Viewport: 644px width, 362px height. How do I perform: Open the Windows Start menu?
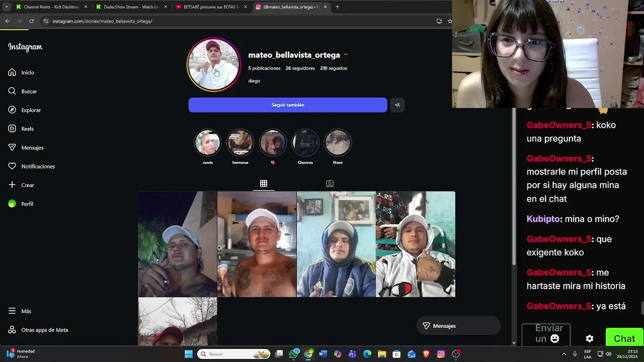(189, 354)
